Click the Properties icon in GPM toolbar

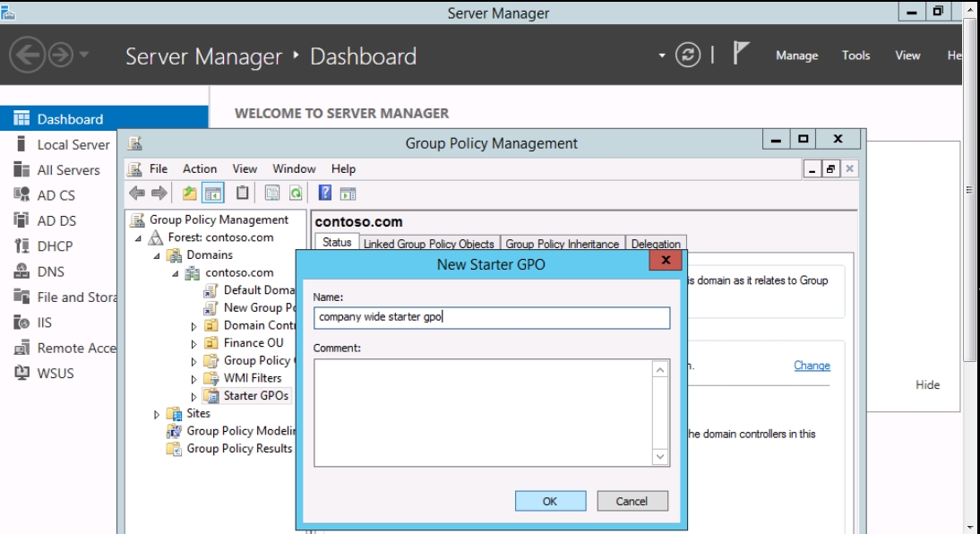pyautogui.click(x=272, y=194)
